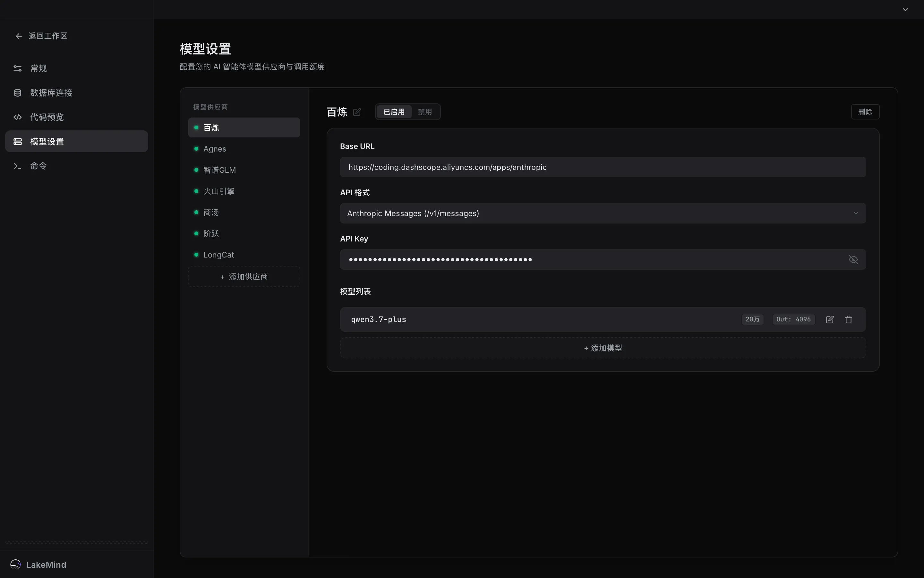Click the 模型供应商 list heading

[210, 107]
